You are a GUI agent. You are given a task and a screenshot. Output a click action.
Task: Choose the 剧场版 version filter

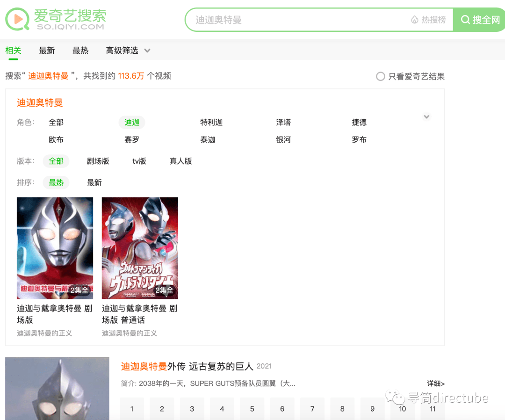(x=98, y=161)
